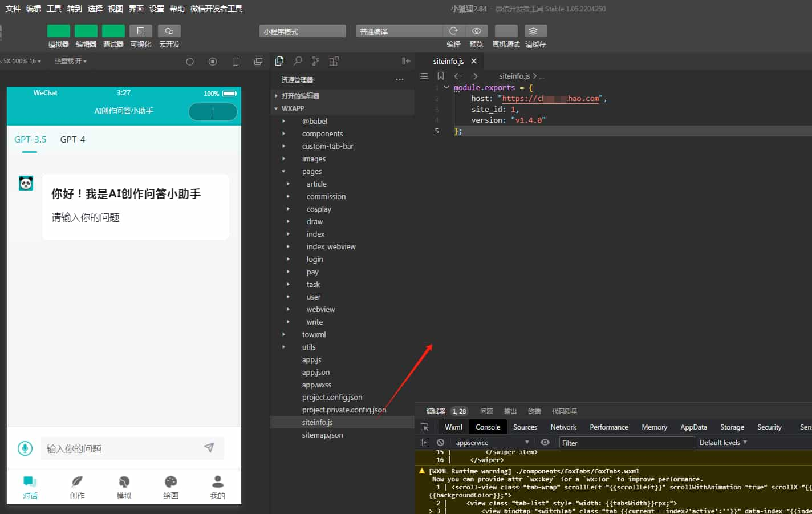Click the Filter input box in the Console
Image resolution: width=812 pixels, height=514 pixels.
pos(626,442)
